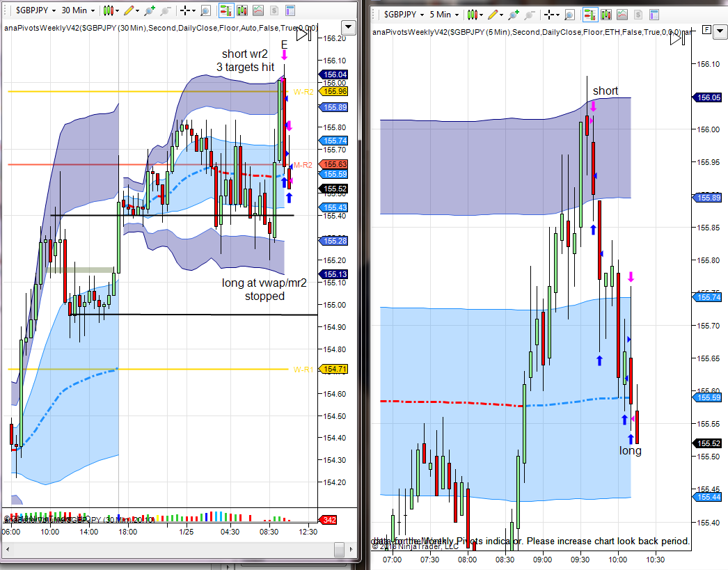Click the black 155.52 price marker in 5 Min chart
This screenshot has height=570, width=728.
coord(708,443)
